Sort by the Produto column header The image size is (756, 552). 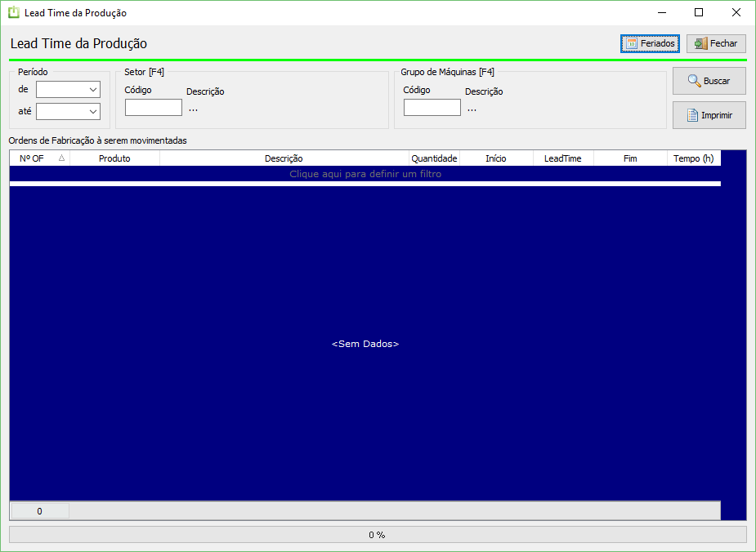click(x=114, y=158)
